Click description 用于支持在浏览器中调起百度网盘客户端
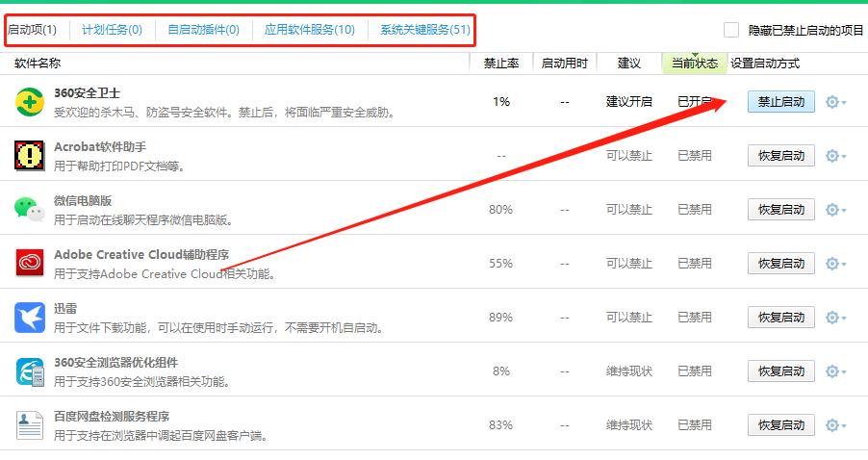Screen dimensions: 868x460 pos(161,436)
